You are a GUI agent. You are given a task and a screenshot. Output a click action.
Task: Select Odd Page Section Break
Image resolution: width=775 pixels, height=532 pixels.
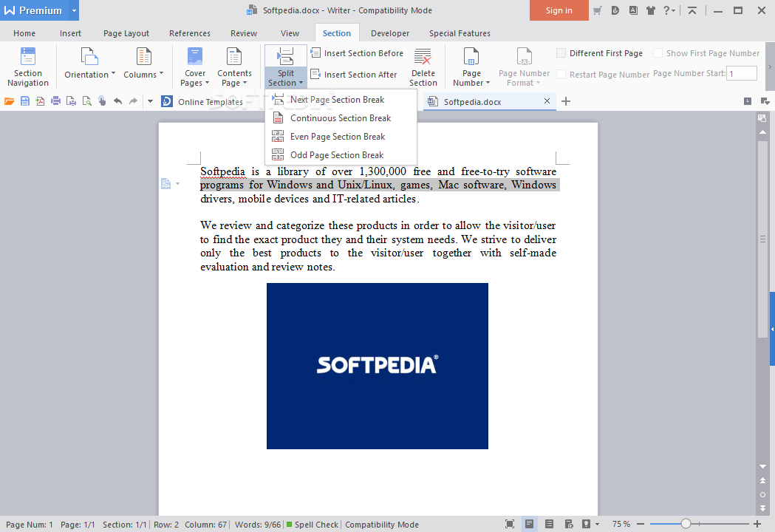coord(341,154)
